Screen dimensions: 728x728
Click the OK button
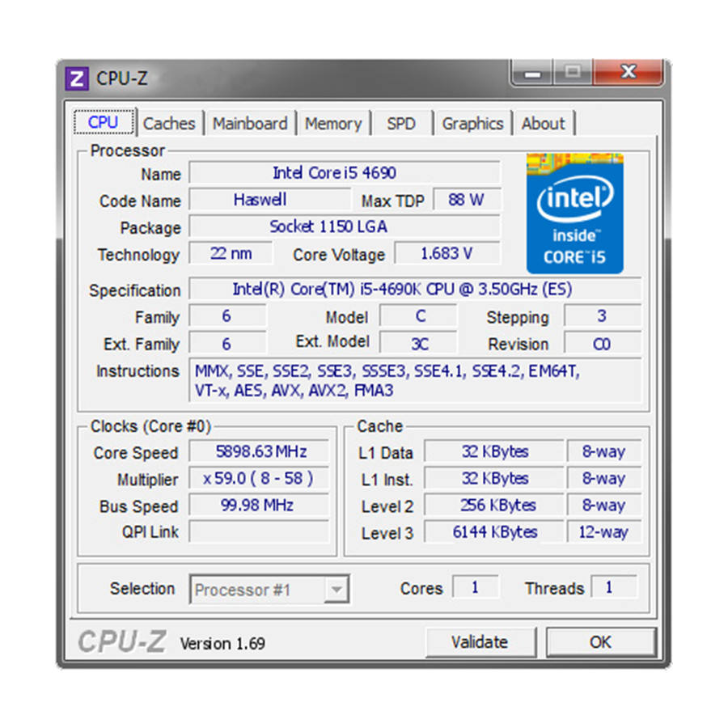(x=601, y=642)
